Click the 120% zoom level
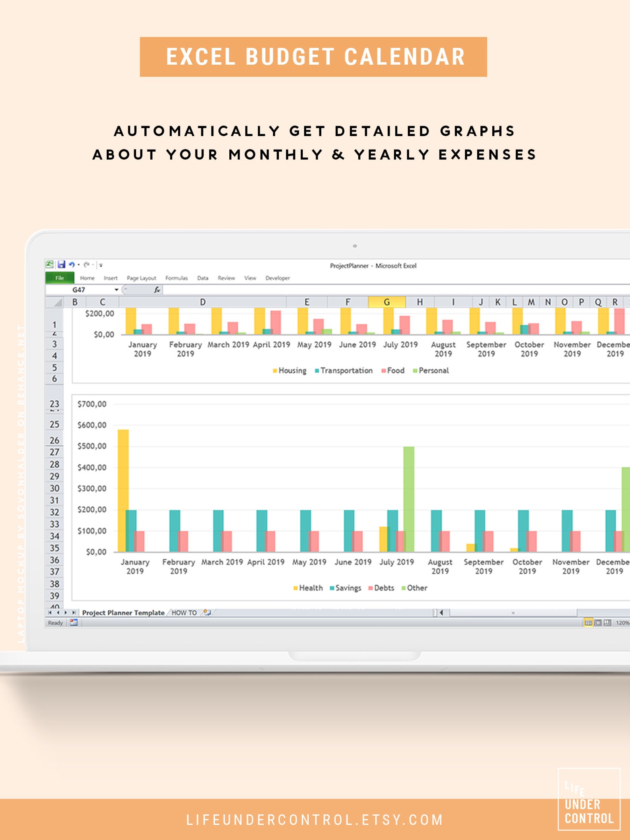Viewport: 630px width, 840px height. click(x=622, y=623)
